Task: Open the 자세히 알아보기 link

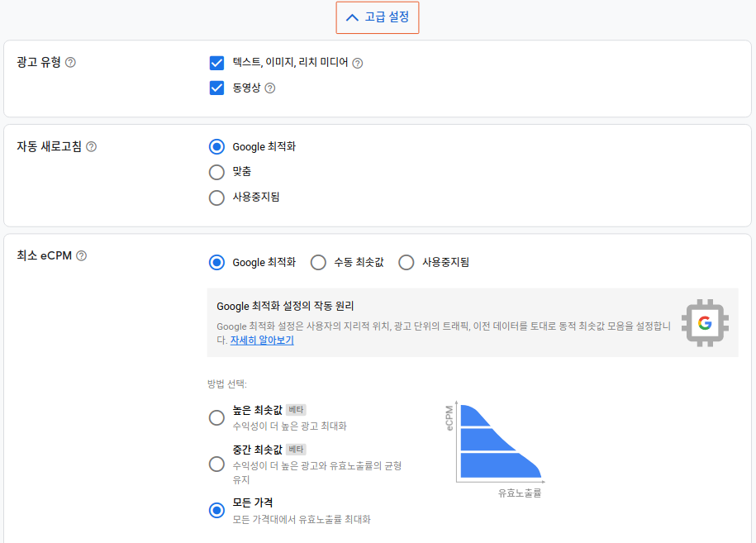Action: click(262, 340)
